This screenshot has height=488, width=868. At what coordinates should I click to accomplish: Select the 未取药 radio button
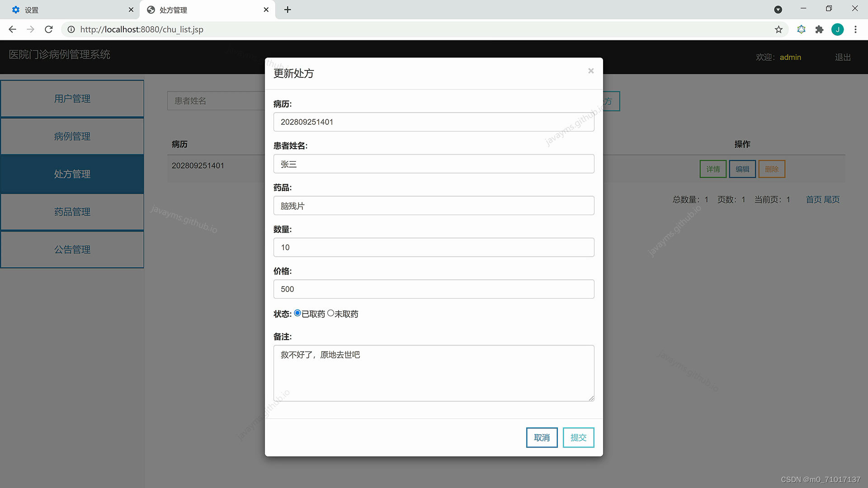(330, 313)
